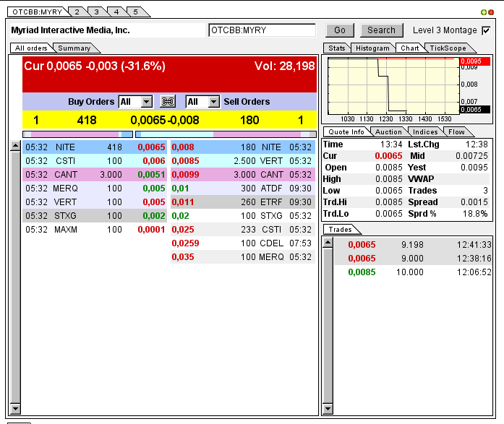Click the buy-side depth bar
This screenshot has width=504, height=424.
(x=78, y=134)
